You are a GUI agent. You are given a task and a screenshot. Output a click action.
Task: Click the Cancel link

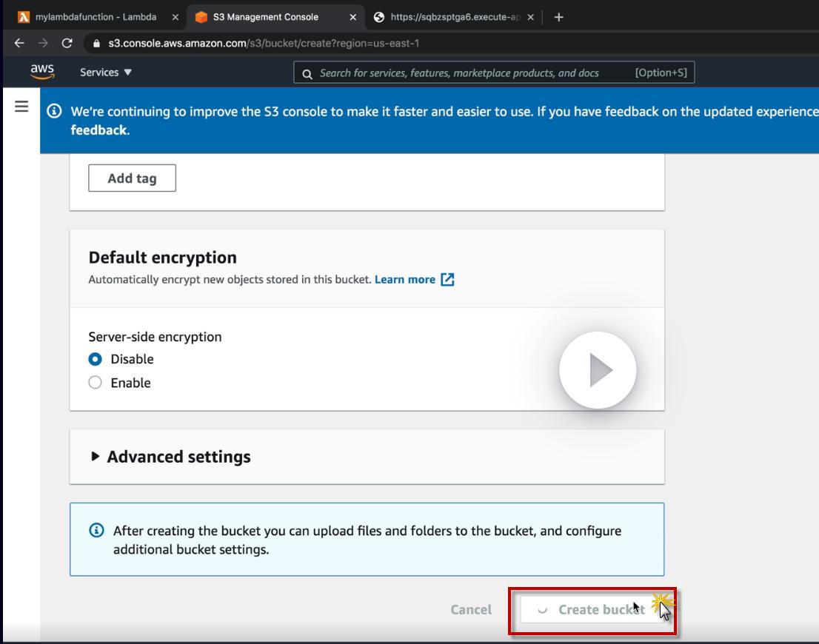pos(471,610)
